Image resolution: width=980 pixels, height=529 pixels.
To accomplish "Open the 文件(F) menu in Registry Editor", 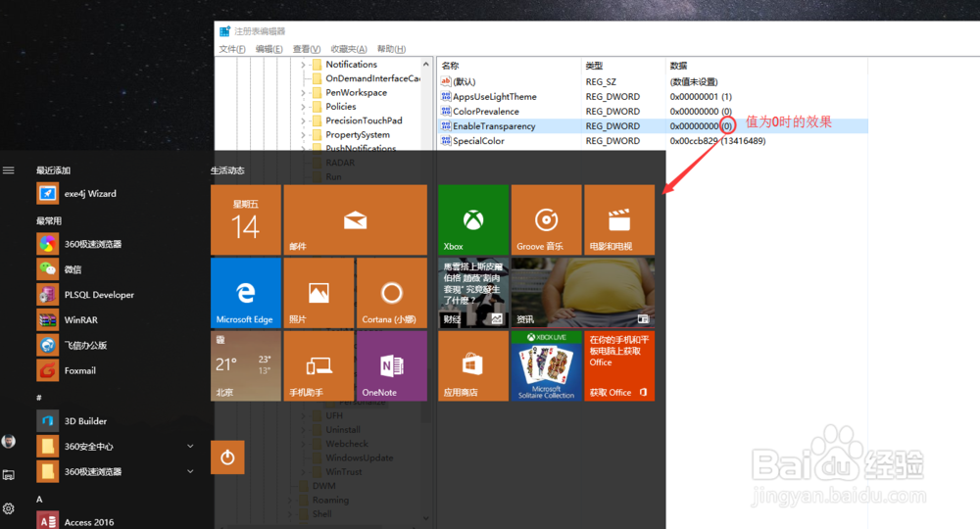I will click(x=232, y=49).
